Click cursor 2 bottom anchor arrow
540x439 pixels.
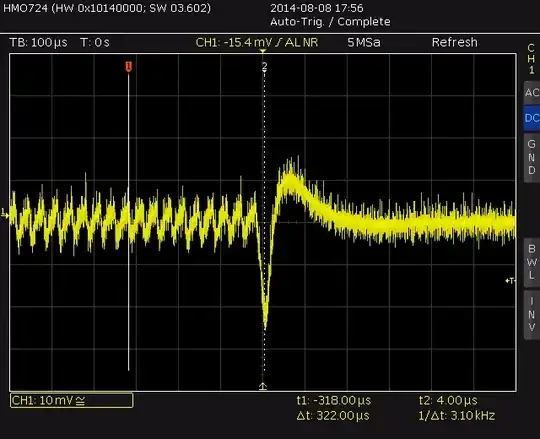tap(263, 386)
